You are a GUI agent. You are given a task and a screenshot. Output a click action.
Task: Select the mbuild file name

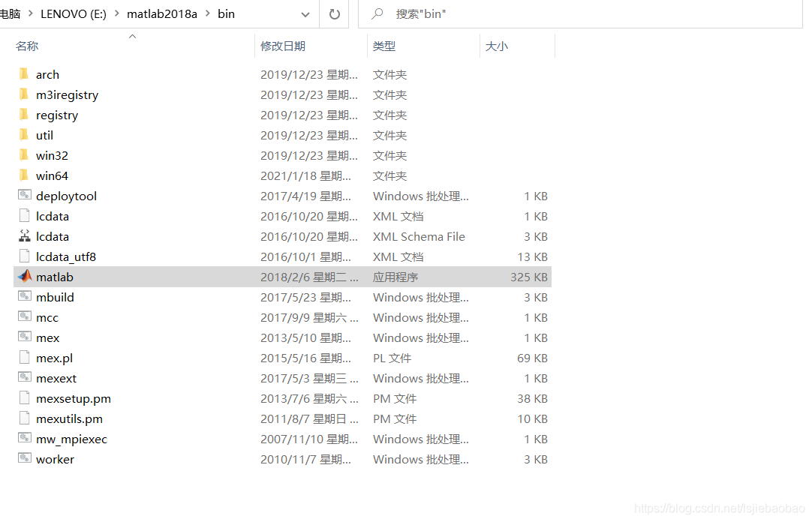coord(55,297)
